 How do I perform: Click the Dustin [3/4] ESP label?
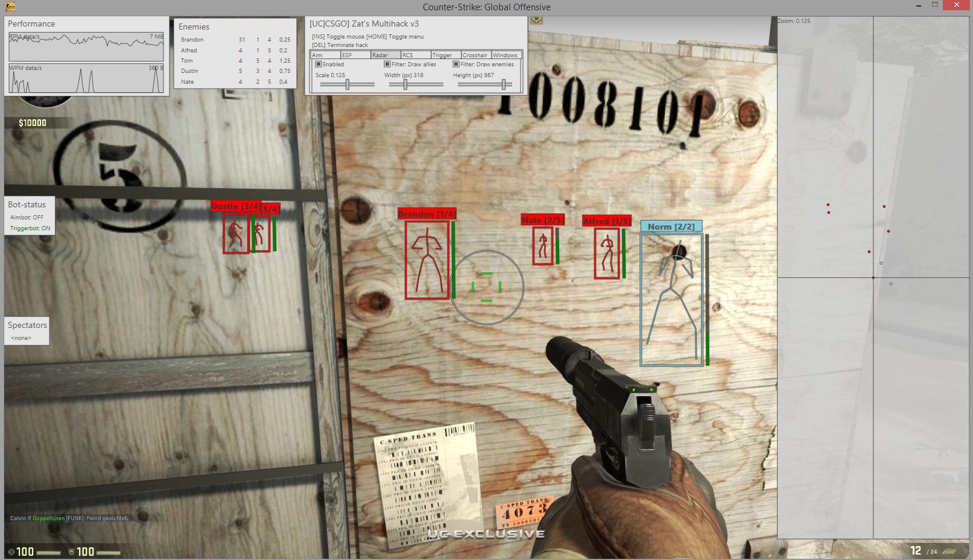pyautogui.click(x=236, y=206)
